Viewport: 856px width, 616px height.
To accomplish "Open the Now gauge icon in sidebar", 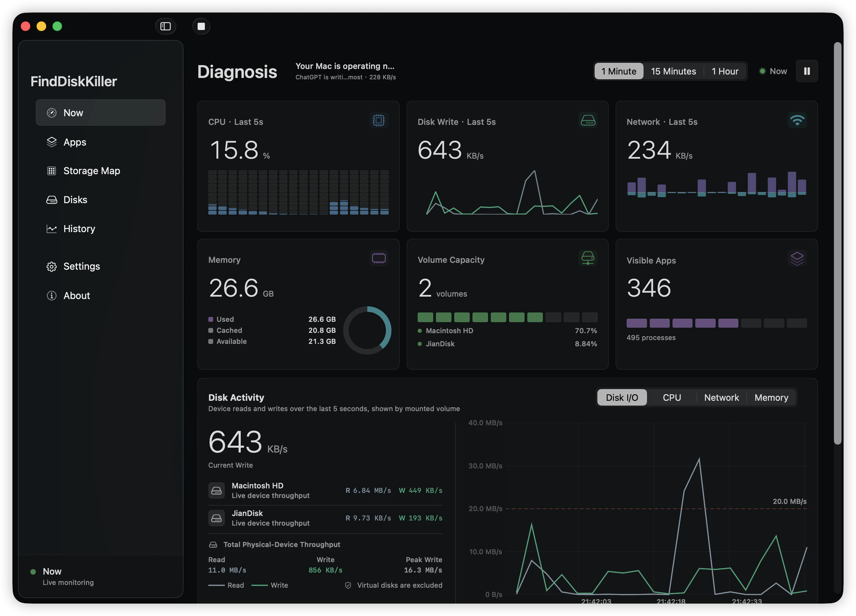I will tap(52, 113).
